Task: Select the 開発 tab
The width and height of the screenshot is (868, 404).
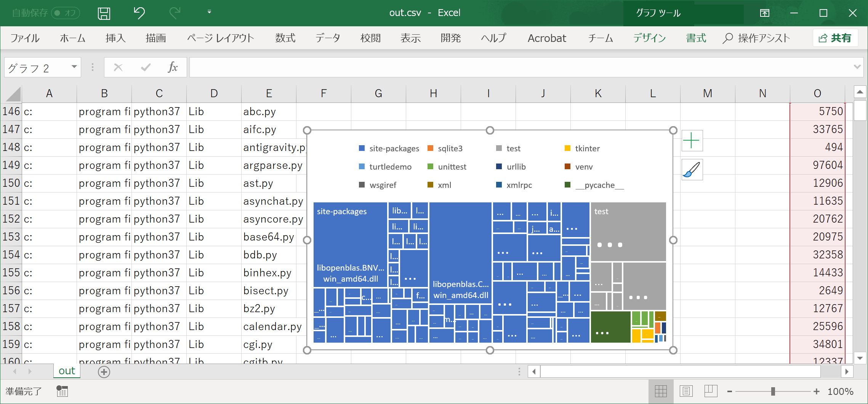Action: pos(450,38)
